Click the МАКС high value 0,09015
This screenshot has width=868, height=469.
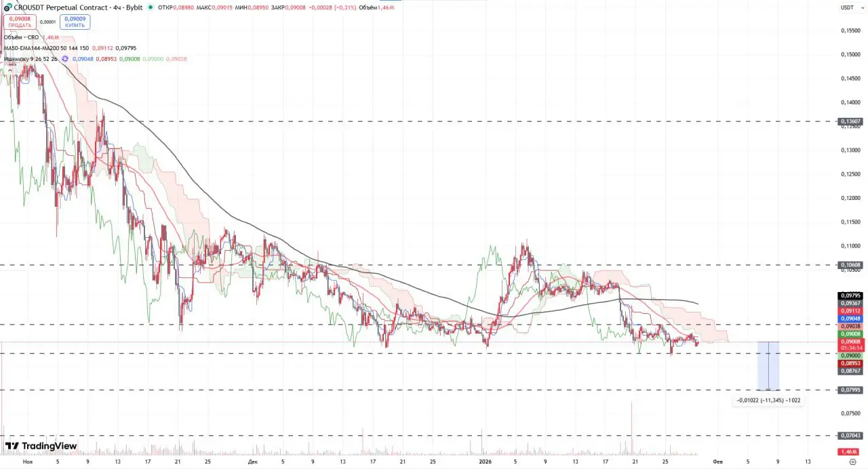[x=224, y=7]
